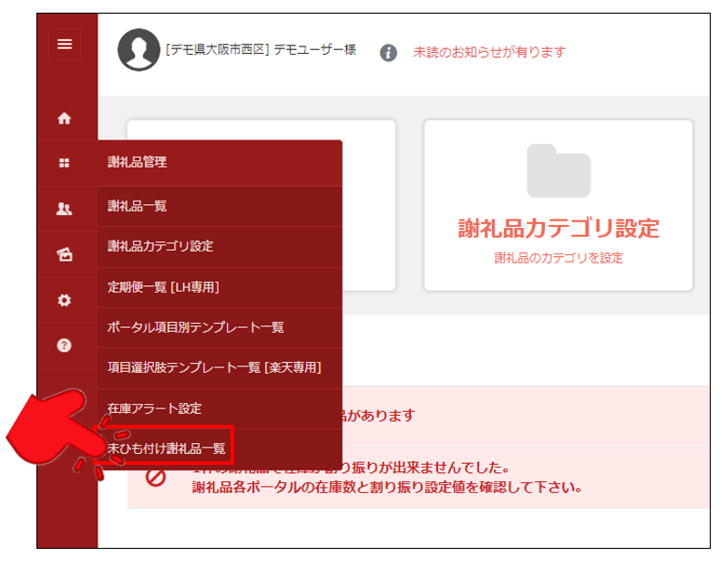Open the 謝礼品カテゴリ設定 folder icon
This screenshot has height=567, width=728.
tap(558, 170)
